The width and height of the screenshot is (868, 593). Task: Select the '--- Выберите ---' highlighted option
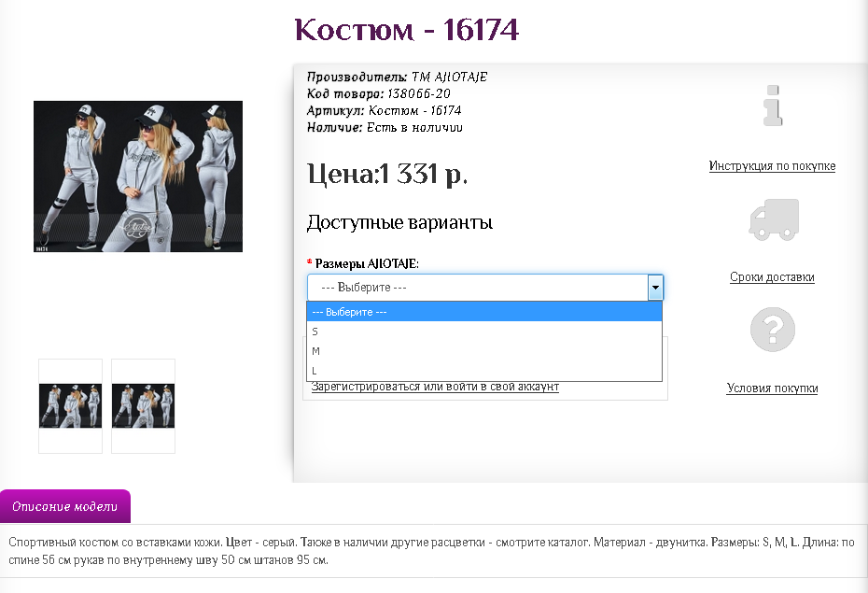coord(484,312)
